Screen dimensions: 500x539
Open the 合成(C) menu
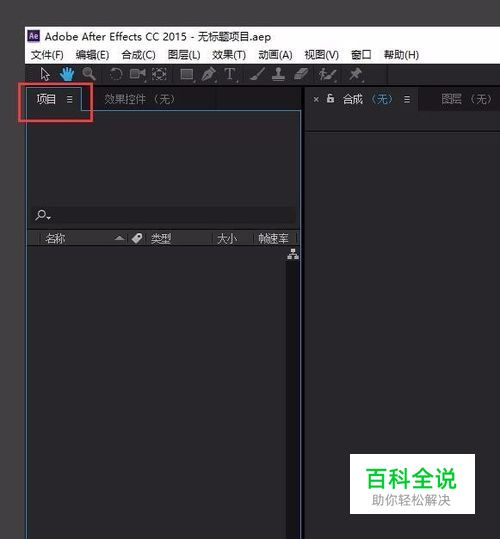(x=138, y=55)
